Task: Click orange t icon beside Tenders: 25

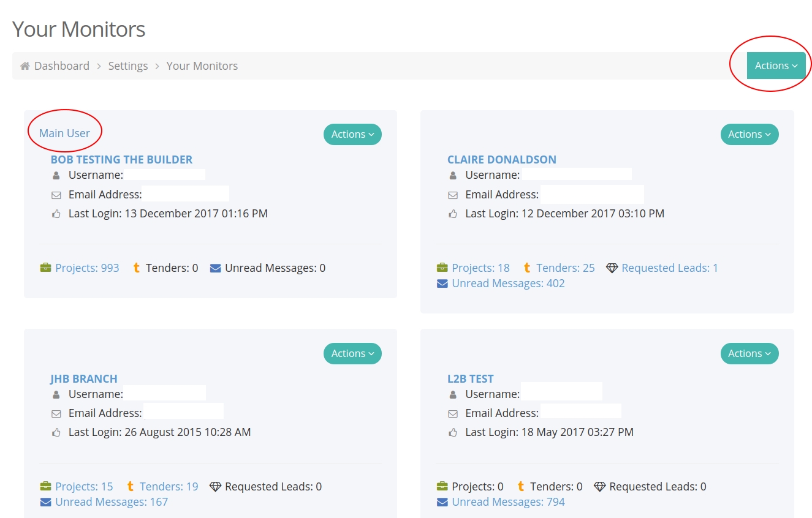Action: click(527, 268)
